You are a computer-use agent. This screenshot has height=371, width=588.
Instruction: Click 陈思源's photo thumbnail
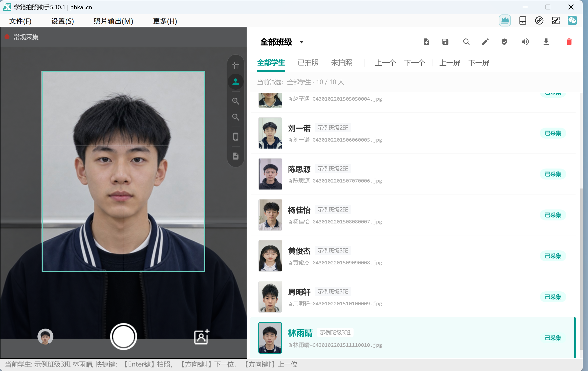point(270,174)
